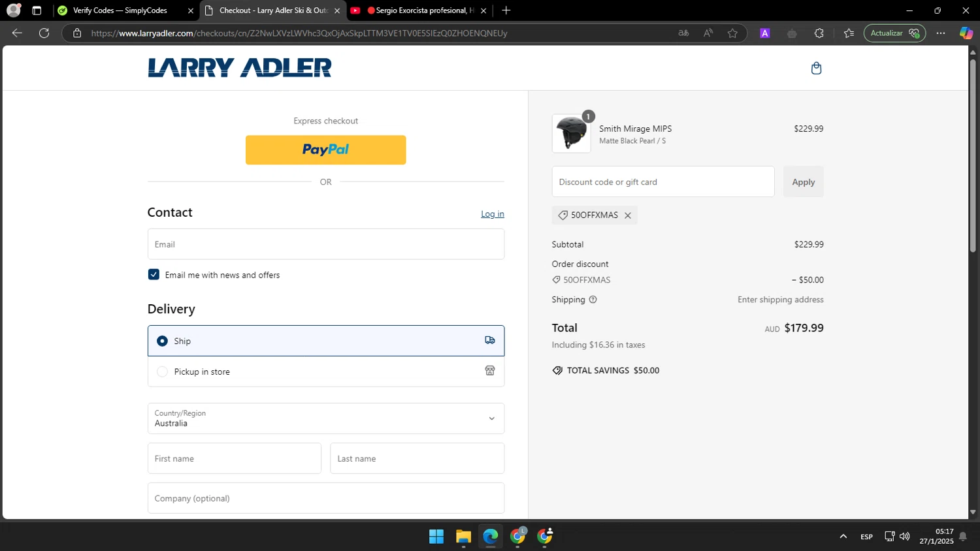Close the Verify Codes tab
The image size is (980, 551).
pyautogui.click(x=191, y=10)
